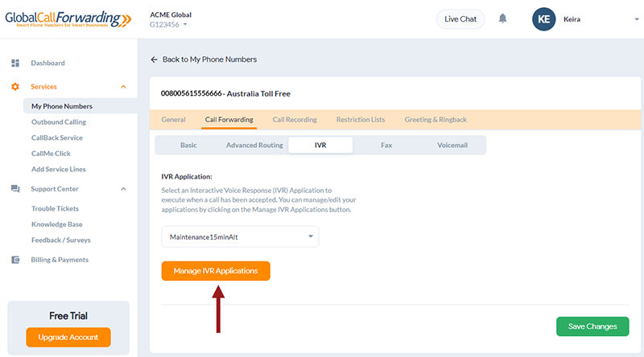Image resolution: width=644 pixels, height=357 pixels.
Task: Open Trouble Tickets
Action: pos(55,208)
